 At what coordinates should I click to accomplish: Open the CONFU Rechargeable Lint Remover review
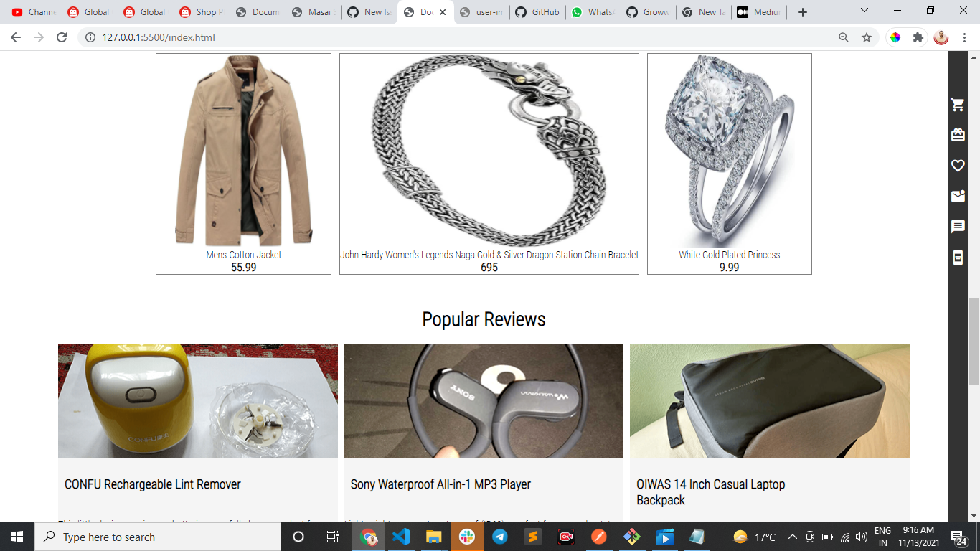pos(153,484)
